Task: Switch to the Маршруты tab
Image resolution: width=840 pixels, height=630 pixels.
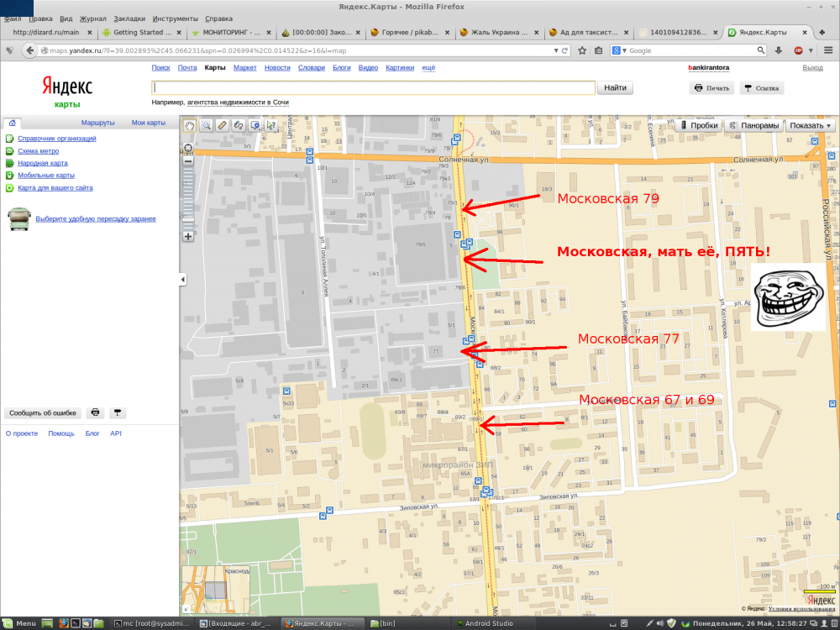Action: pos(97,123)
